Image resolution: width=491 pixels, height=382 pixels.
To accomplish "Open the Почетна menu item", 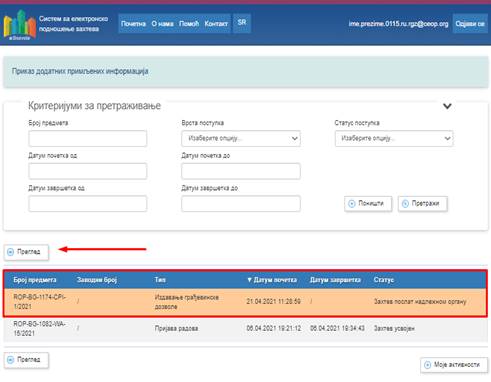I will tap(133, 24).
